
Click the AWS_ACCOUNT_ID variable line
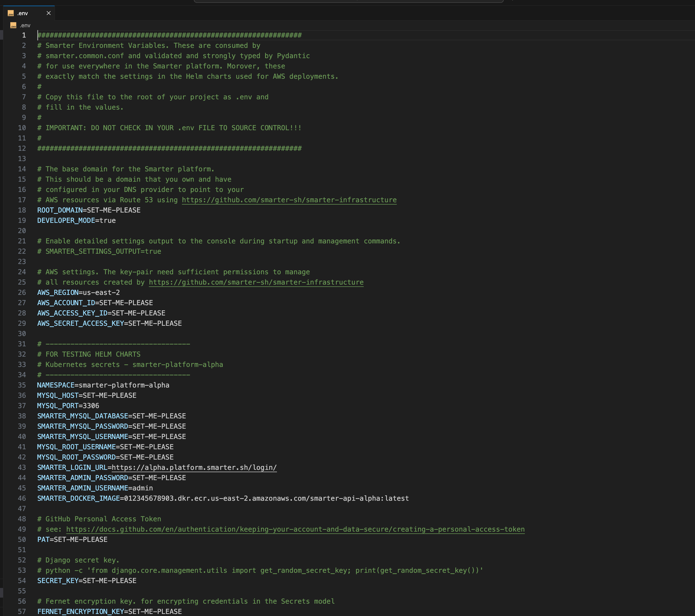(x=95, y=303)
